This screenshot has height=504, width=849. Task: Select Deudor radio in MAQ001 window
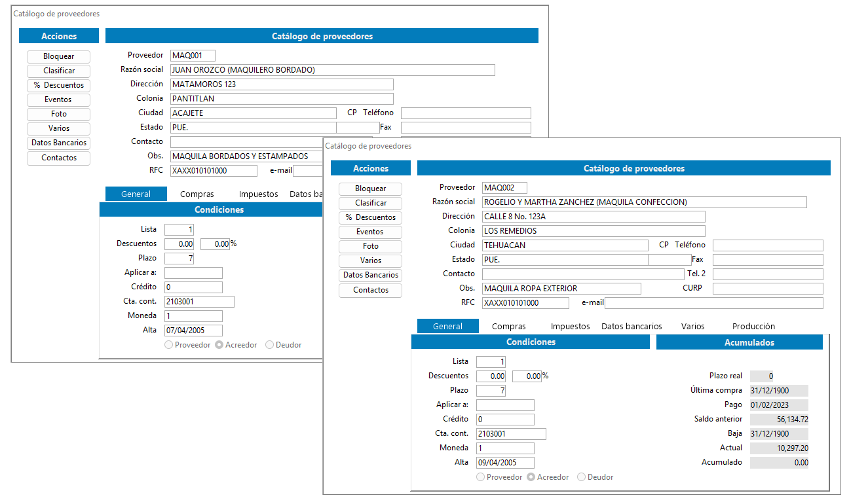pyautogui.click(x=269, y=345)
